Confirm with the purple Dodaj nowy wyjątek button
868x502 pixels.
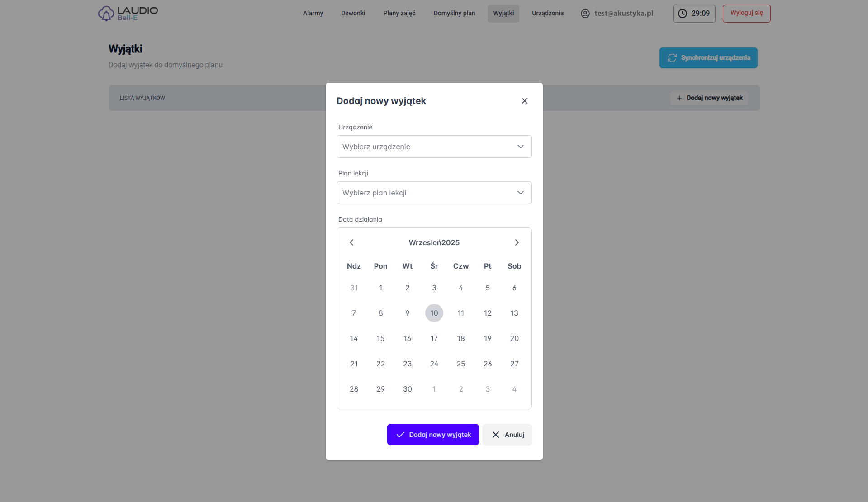click(433, 435)
